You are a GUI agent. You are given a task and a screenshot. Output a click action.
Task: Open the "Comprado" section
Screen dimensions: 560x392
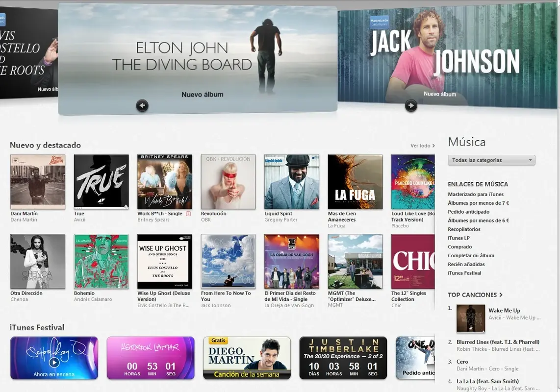coord(459,246)
